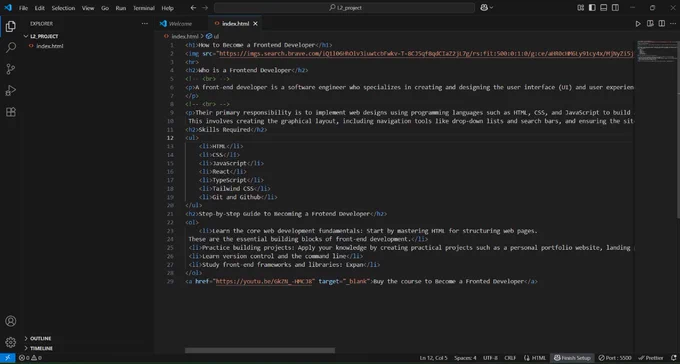Viewport: 680px width, 364px height.
Task: Click the Run play icon in editor toolbar
Action: point(638,24)
